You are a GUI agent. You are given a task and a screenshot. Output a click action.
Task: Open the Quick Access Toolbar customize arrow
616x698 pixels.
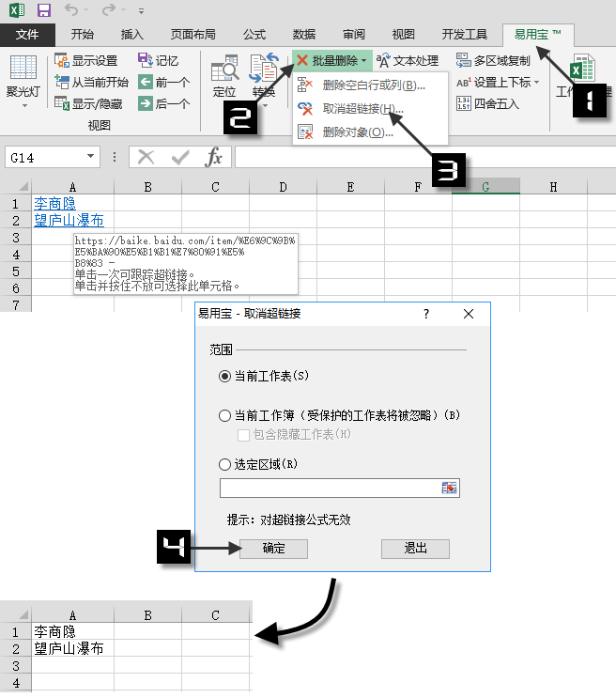coord(141,11)
